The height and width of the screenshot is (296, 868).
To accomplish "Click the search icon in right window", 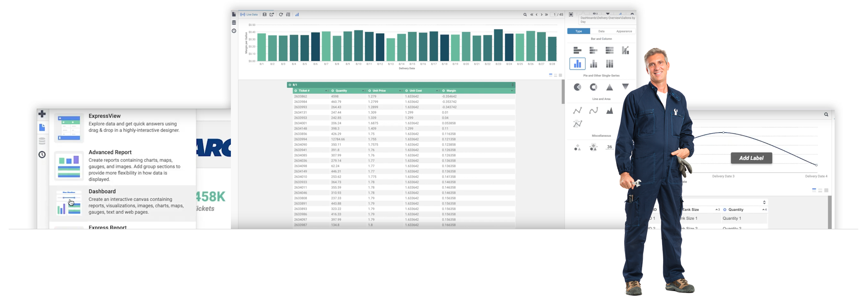I will (826, 114).
